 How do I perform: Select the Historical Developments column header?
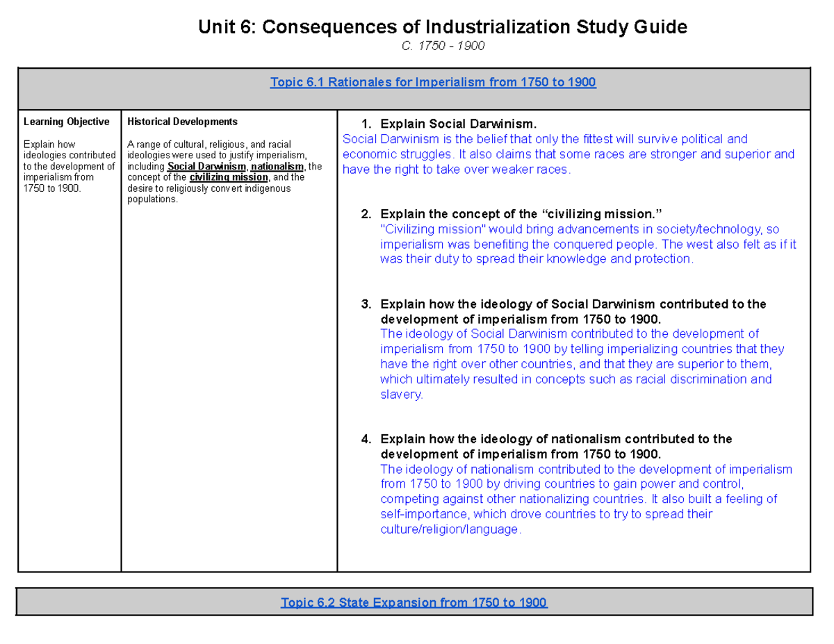click(x=181, y=121)
